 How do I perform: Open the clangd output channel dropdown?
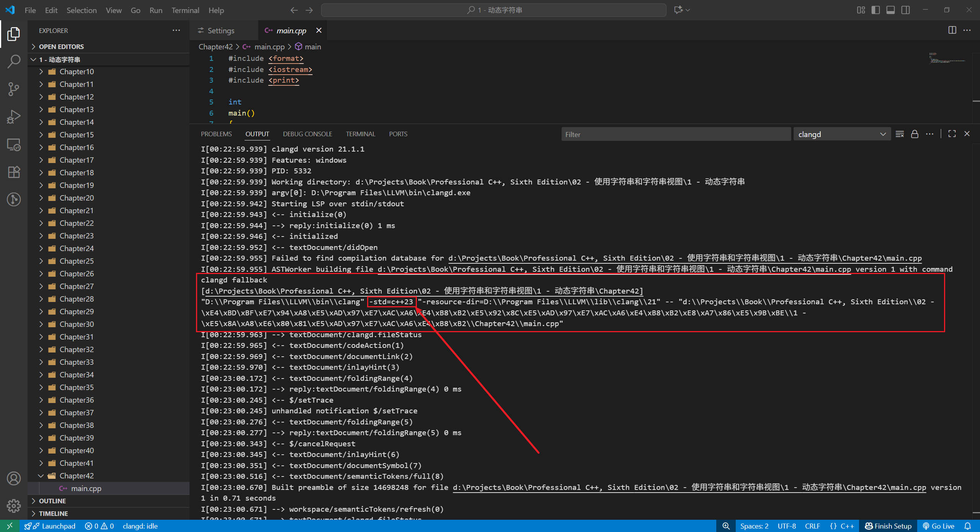(x=841, y=134)
